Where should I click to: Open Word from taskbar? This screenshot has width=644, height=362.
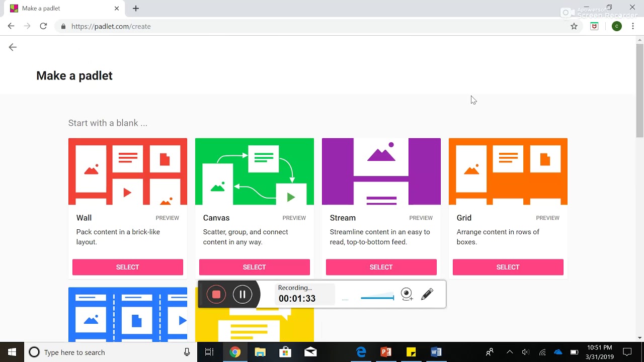click(x=436, y=352)
